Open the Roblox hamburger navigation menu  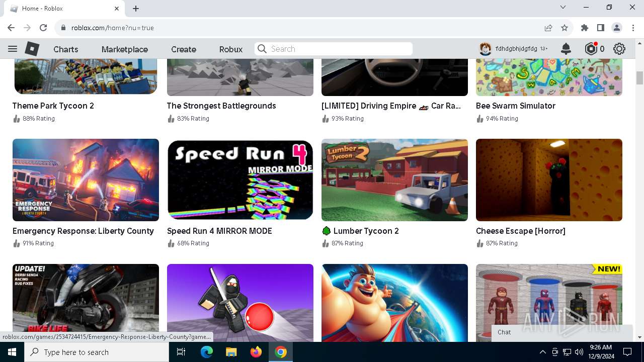13,49
